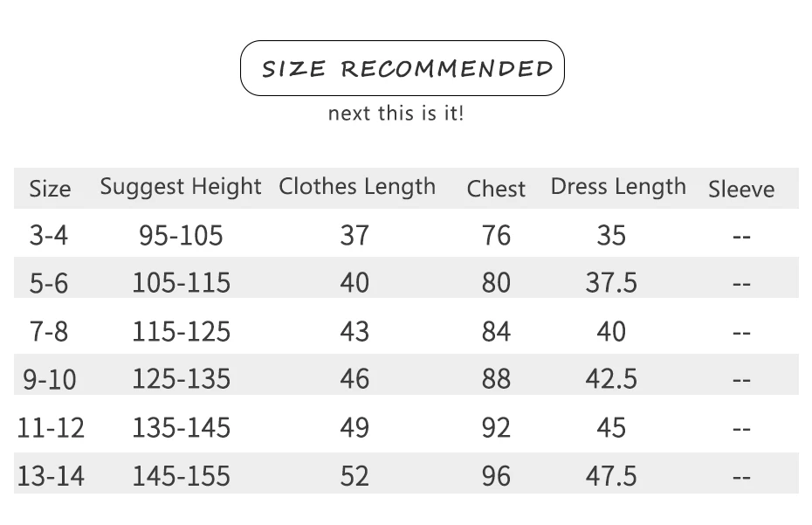Select the Clothes Length column header
This screenshot has height=525, width=812.
tap(357, 187)
